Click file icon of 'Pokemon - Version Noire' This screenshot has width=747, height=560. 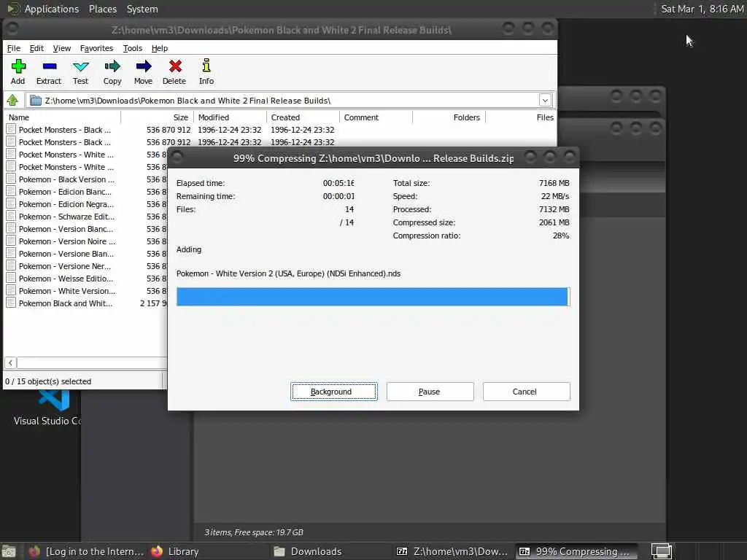coord(11,241)
